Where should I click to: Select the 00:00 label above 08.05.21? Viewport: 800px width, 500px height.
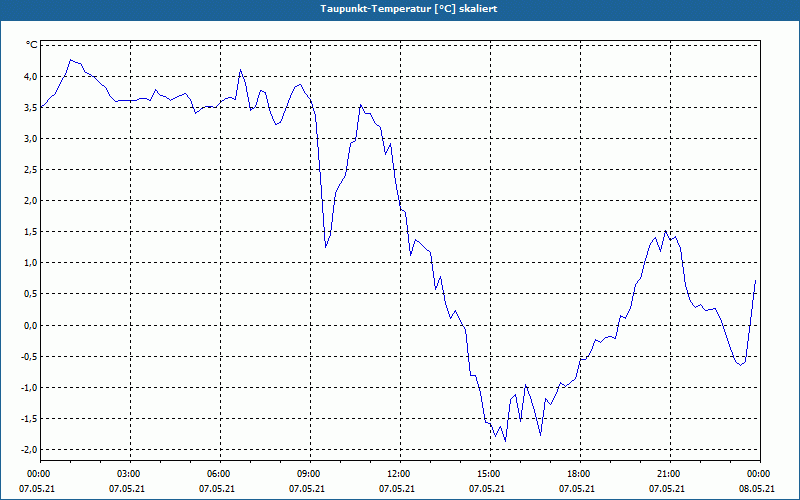tap(757, 474)
